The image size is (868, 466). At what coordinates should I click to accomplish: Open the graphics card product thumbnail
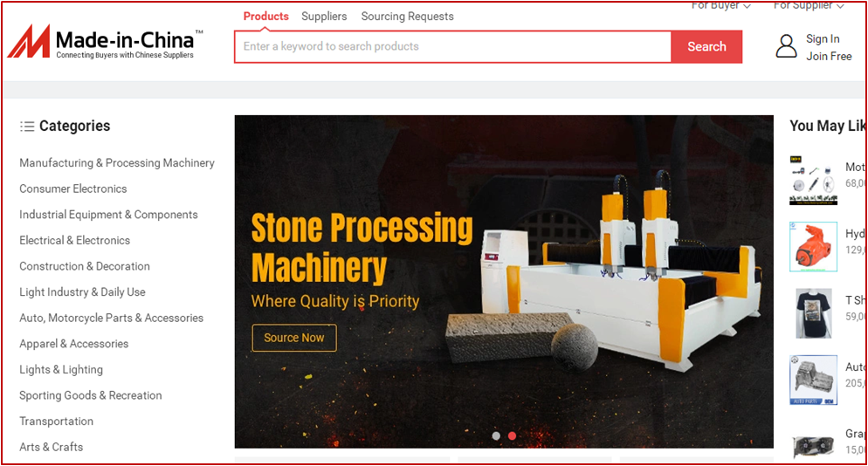[813, 445]
